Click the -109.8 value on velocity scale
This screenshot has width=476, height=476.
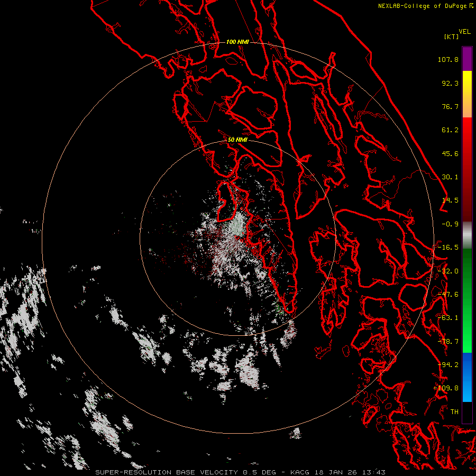coord(446,388)
